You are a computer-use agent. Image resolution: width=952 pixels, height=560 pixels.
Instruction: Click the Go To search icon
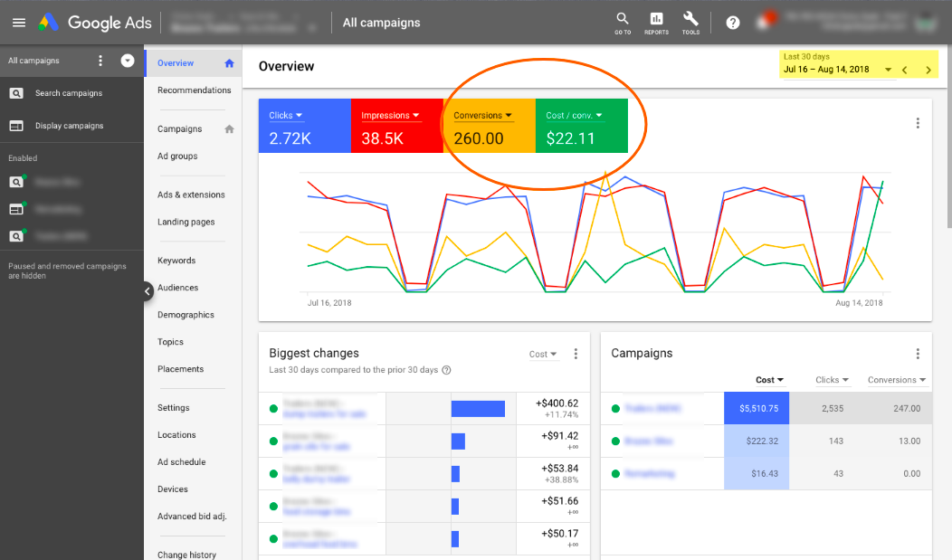623,20
